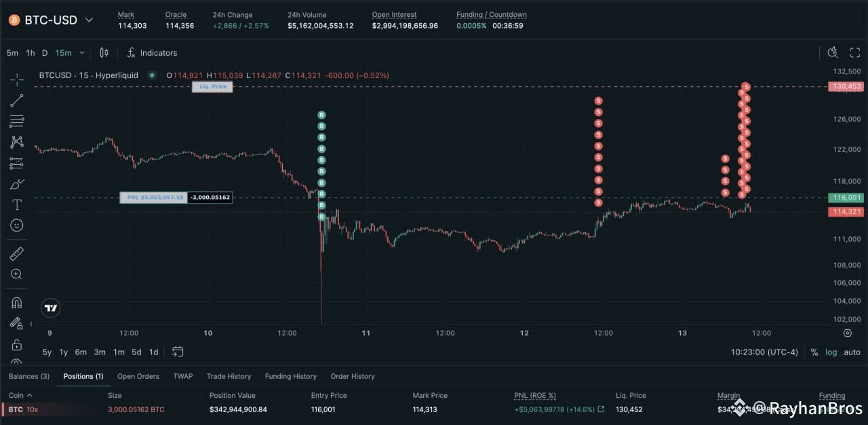The height and width of the screenshot is (425, 868).
Task: Enter fullscreen chart mode
Action: tap(855, 52)
